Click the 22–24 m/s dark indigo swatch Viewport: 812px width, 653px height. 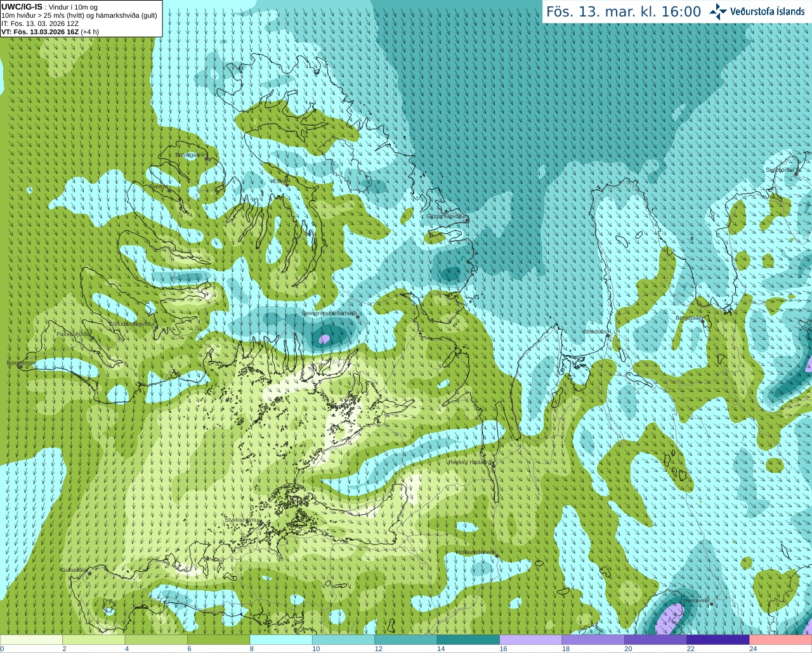pyautogui.click(x=718, y=640)
